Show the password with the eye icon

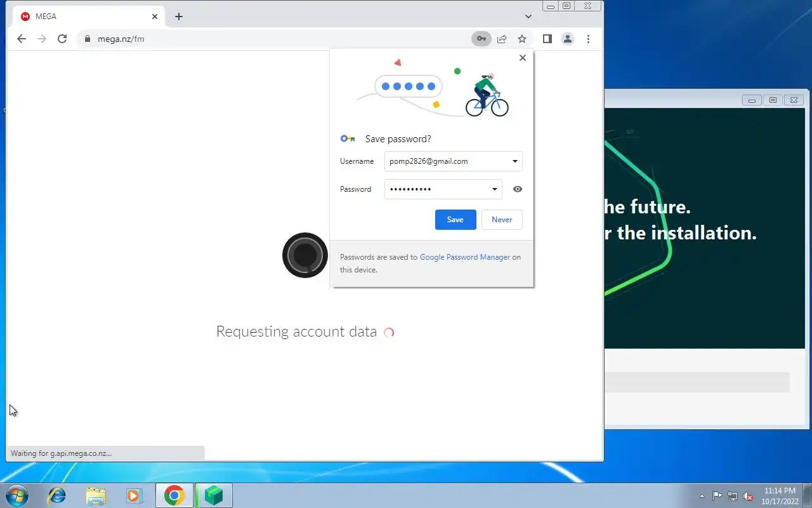(518, 189)
